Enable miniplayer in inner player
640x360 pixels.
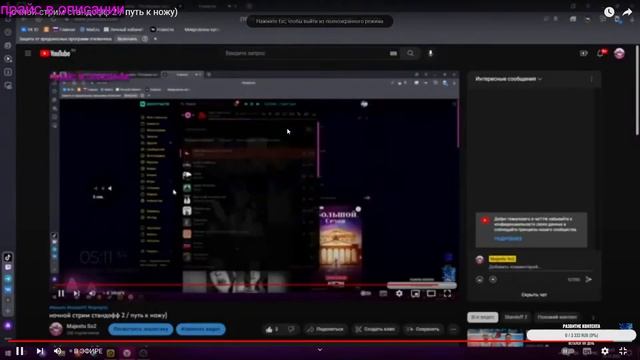click(x=415, y=293)
